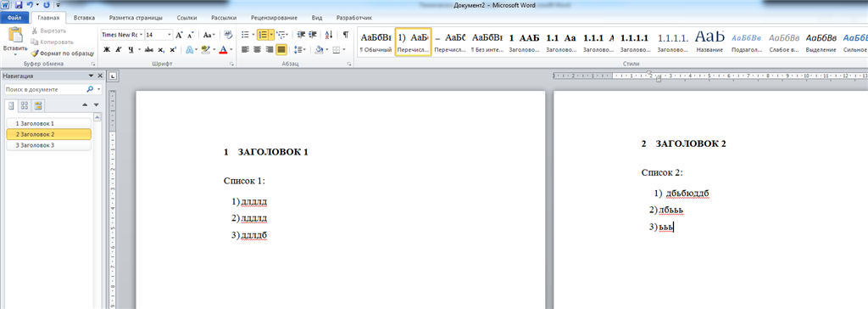Switch to the Вставка tab
This screenshot has height=309, width=868.
pyautogui.click(x=83, y=18)
